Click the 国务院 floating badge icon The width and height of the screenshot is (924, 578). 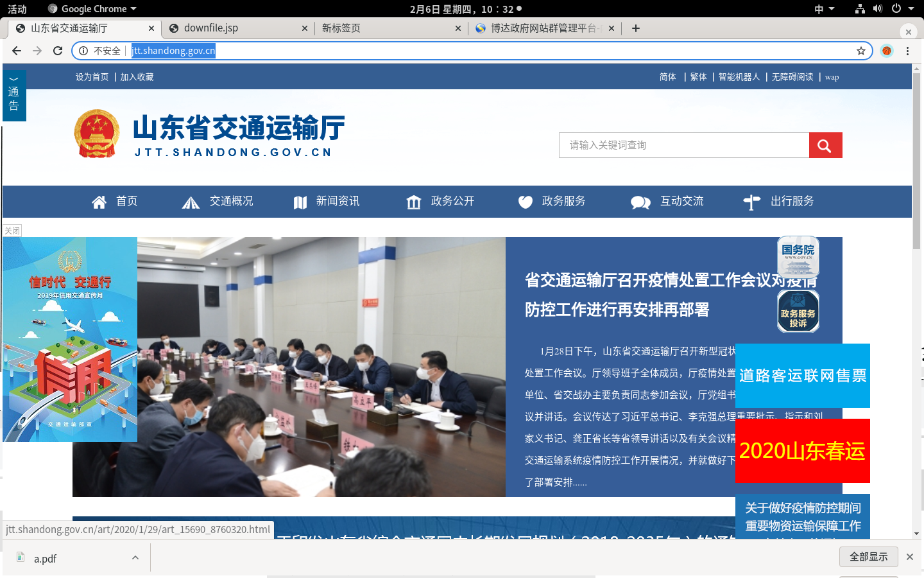pos(798,256)
